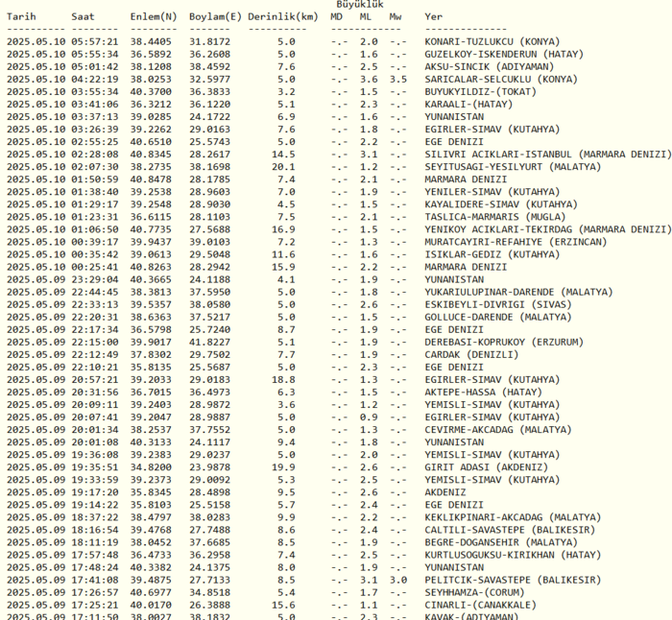Click depth value 5.7 in the 19:14:22 row
This screenshot has height=620, width=672.
286,505
